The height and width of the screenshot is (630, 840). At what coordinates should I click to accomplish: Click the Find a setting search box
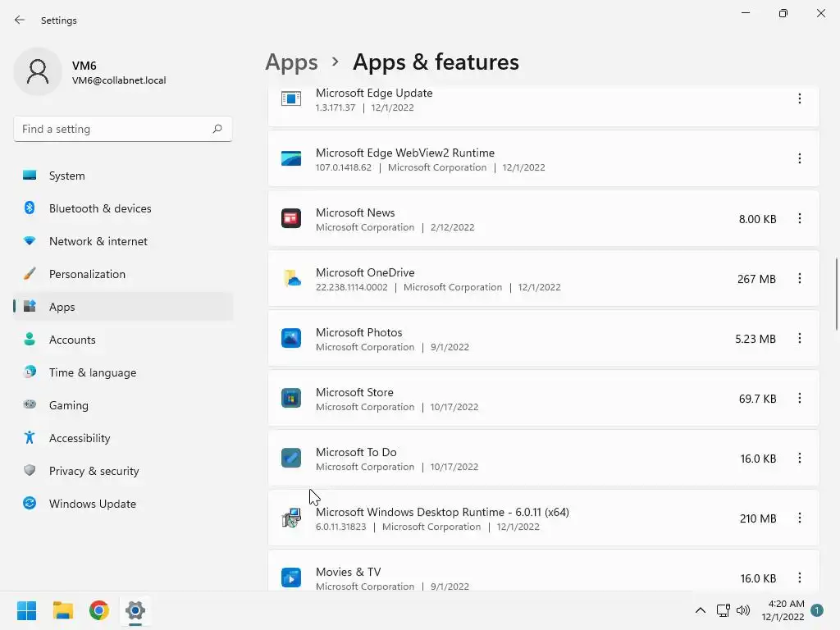pyautogui.click(x=115, y=129)
